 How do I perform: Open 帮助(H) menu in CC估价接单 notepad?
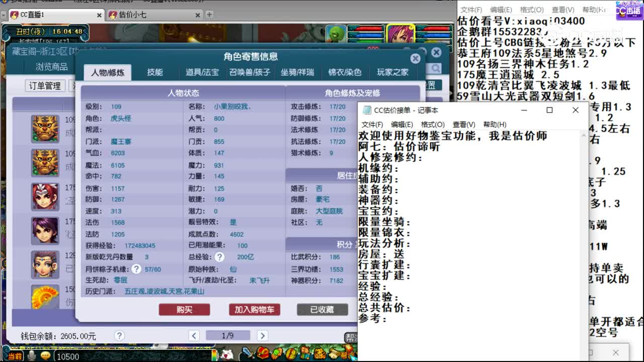[495, 125]
